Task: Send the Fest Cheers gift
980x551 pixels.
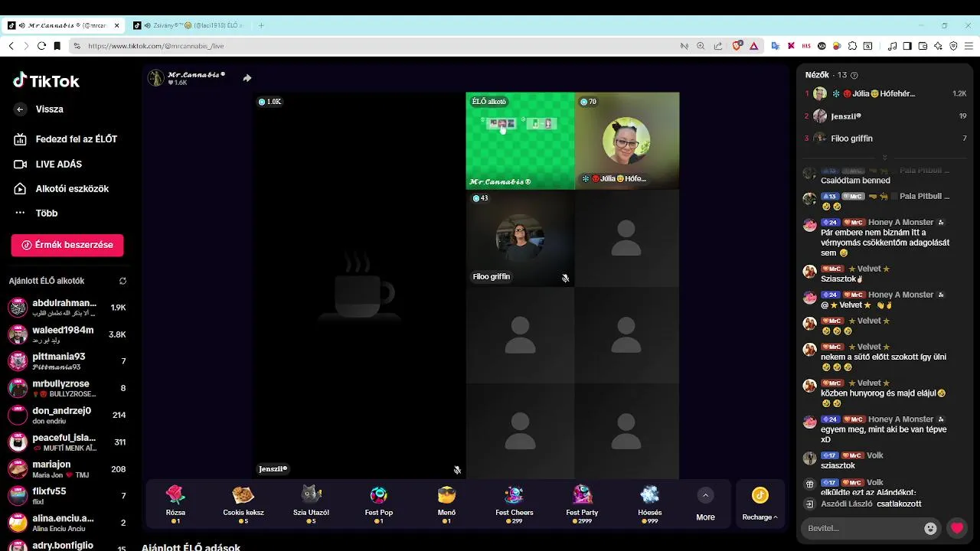Action: click(x=514, y=504)
